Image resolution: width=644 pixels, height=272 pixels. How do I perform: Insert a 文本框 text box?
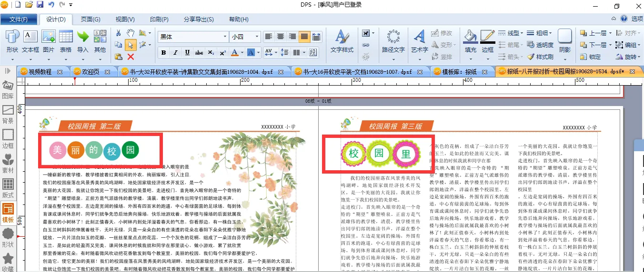(x=30, y=42)
